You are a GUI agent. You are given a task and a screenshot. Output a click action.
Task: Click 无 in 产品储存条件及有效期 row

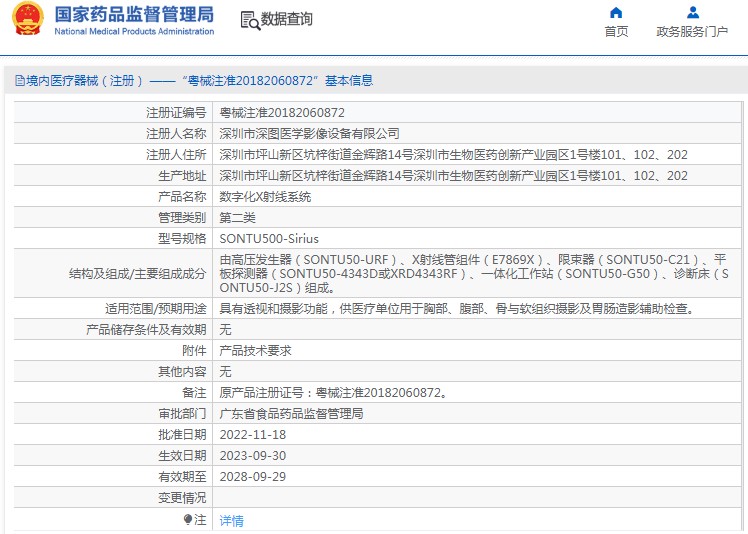tap(225, 330)
